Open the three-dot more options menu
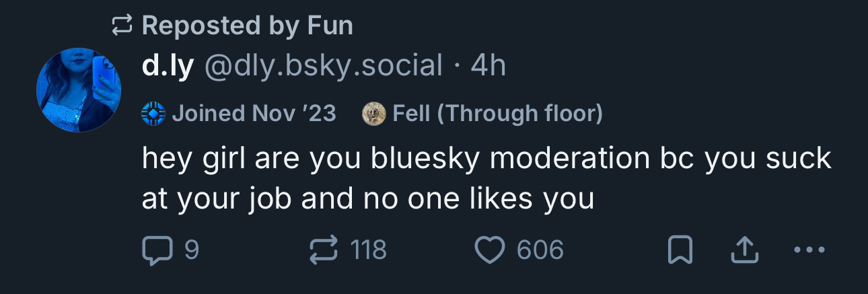 tap(809, 251)
